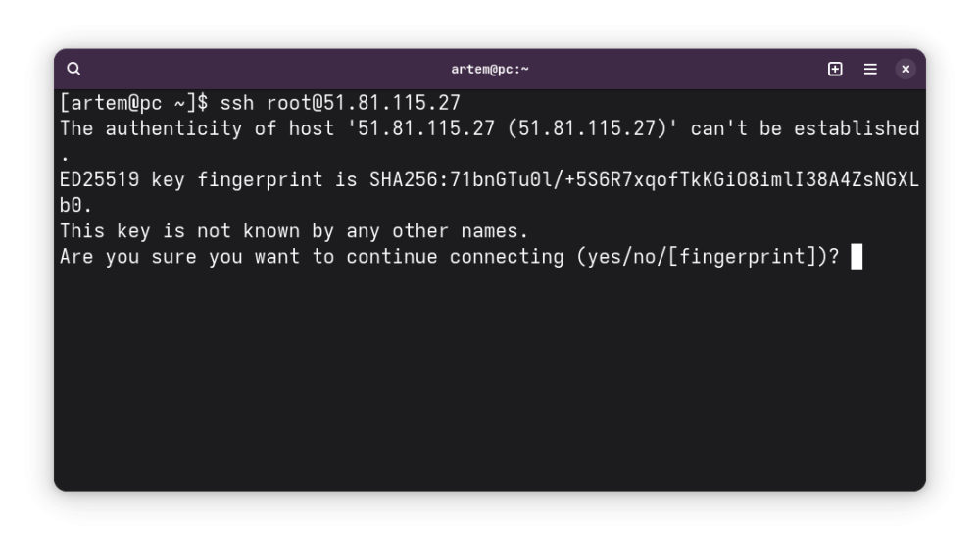Click the host IP in quotes
The image size is (980, 551).
(420, 128)
